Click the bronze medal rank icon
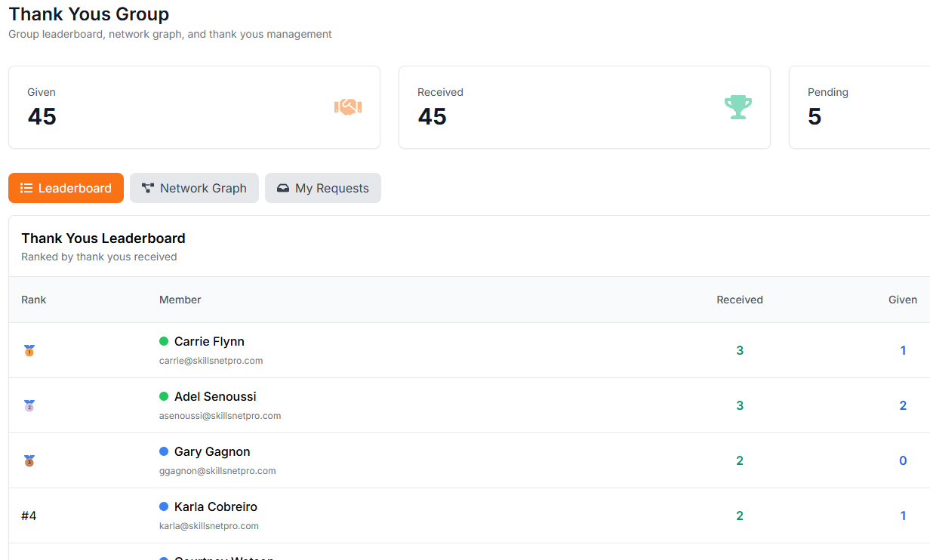This screenshot has width=930, height=560. coord(29,461)
